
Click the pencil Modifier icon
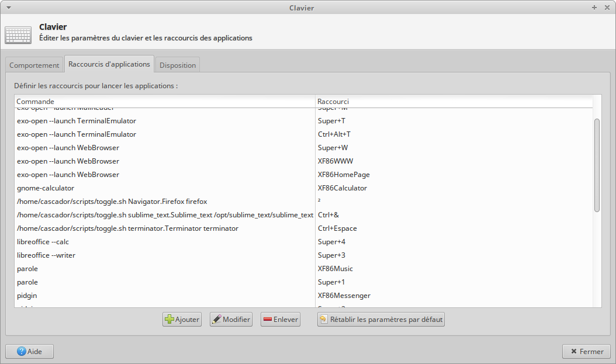coord(216,320)
